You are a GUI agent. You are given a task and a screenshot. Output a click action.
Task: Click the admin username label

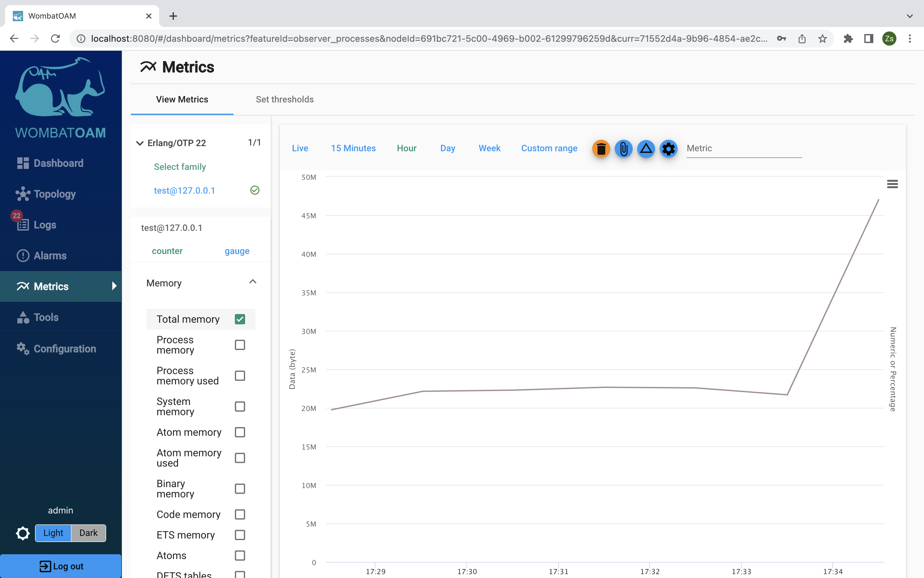pos(60,510)
